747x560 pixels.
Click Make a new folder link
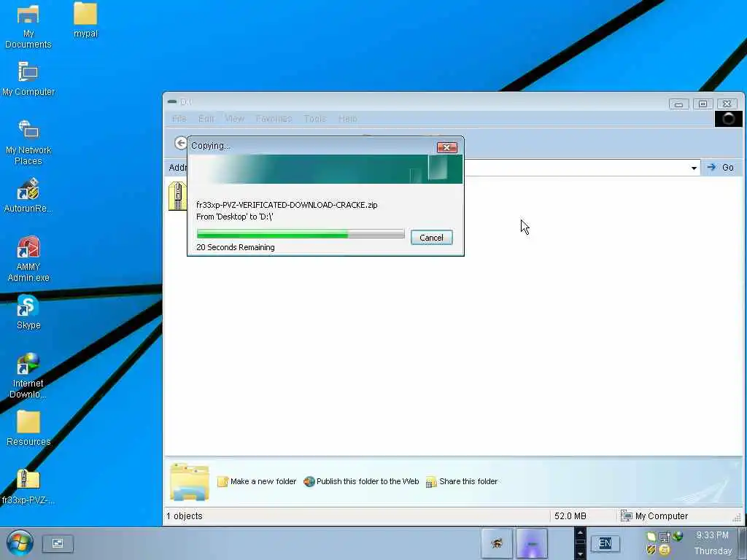click(x=257, y=481)
